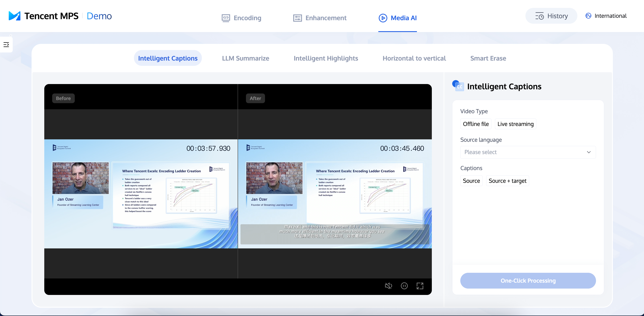Click the Encoding tab icon
Screen dimensions: 644x316
coord(226,18)
